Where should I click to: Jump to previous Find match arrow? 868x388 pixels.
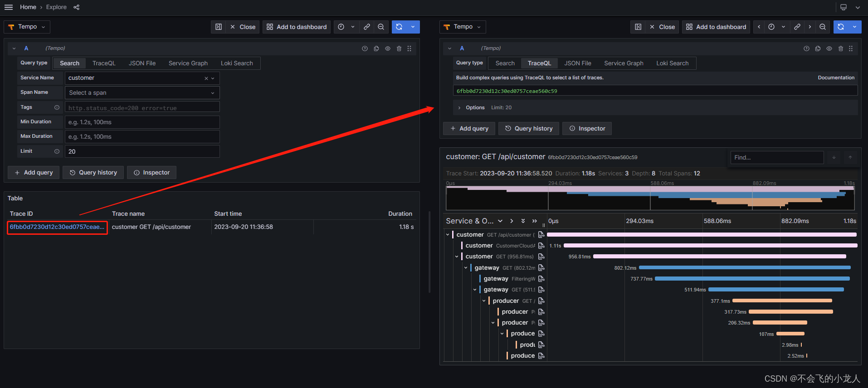pos(850,157)
